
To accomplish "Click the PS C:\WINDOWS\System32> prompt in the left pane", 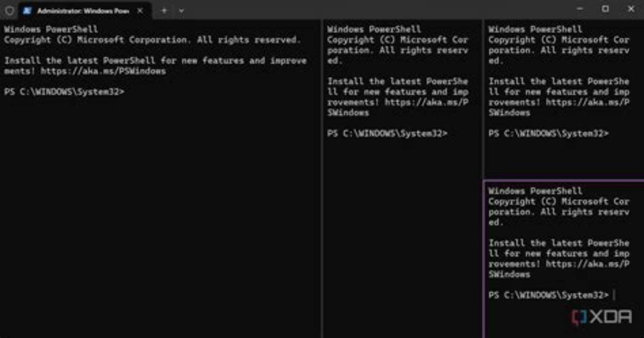I will pos(64,91).
